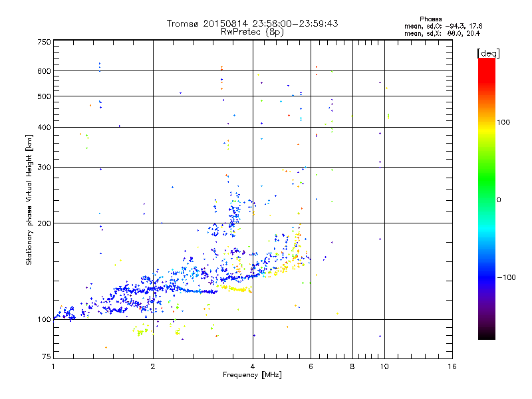Click the x-axis tick label '2'
This screenshot has width=532, height=399.
click(x=153, y=366)
